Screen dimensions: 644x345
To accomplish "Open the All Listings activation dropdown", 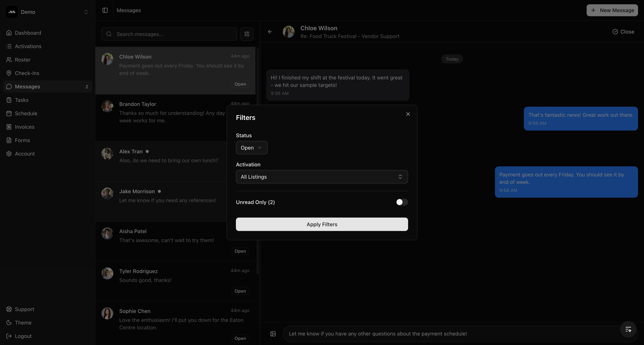I will tap(322, 177).
